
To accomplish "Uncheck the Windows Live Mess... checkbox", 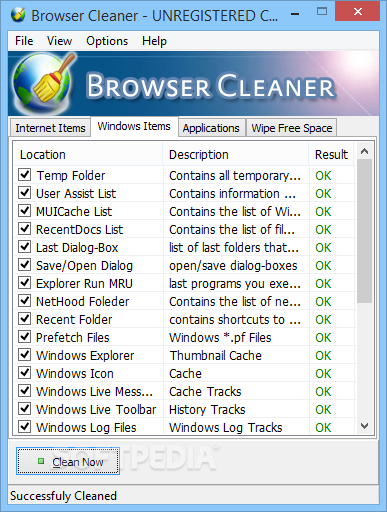I will (x=25, y=391).
